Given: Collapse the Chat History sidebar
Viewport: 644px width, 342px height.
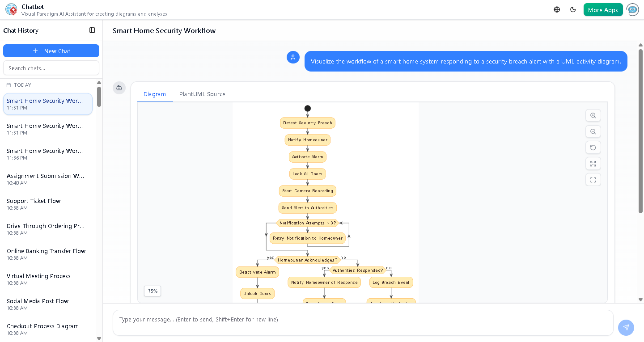Looking at the screenshot, I should pyautogui.click(x=92, y=30).
